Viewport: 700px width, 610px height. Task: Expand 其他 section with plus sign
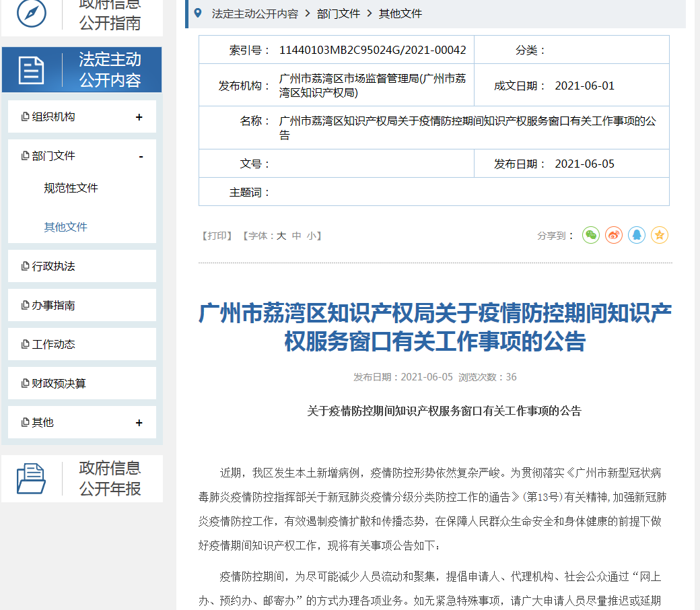point(139,423)
